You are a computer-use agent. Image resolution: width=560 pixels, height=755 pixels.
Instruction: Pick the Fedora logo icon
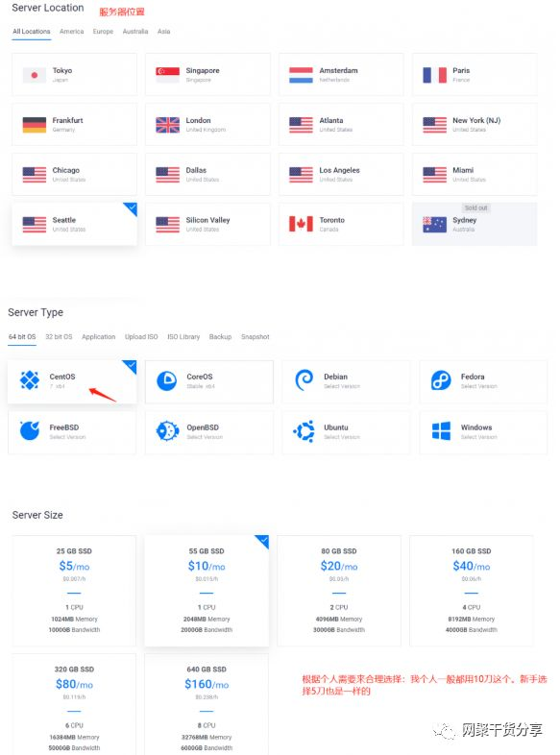441,380
